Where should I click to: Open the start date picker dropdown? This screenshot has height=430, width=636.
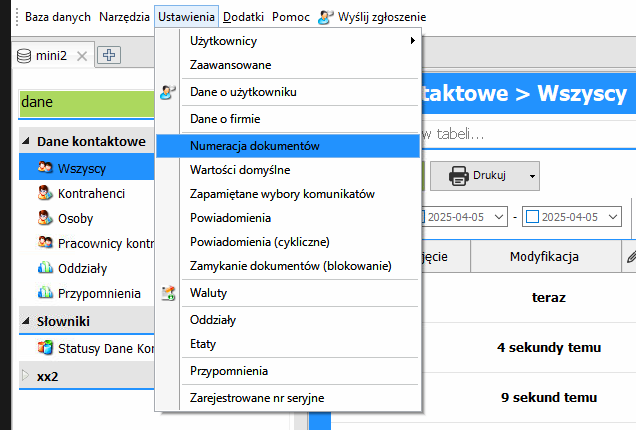pos(499,217)
